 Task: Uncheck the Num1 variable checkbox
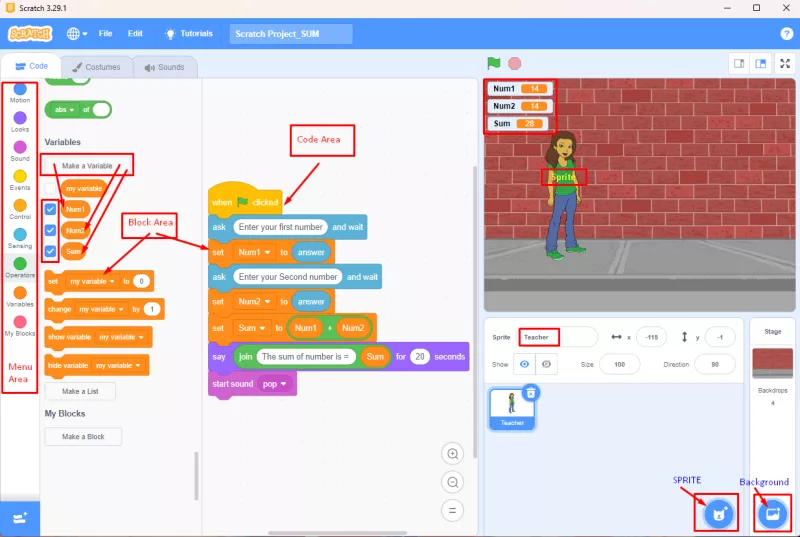[50, 209]
